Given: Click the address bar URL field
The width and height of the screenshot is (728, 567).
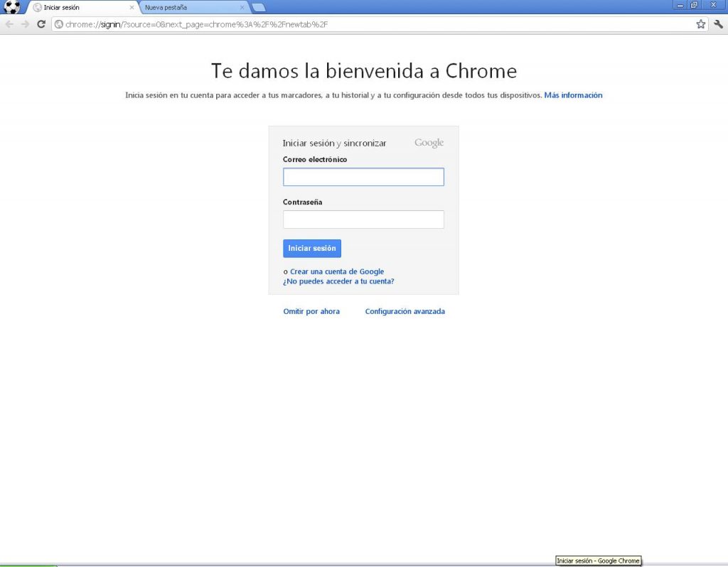Looking at the screenshot, I should coord(378,24).
